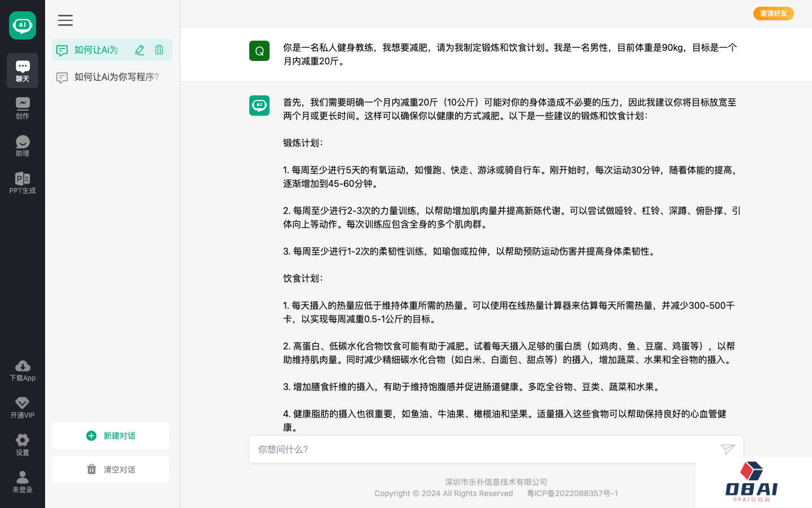Screen dimensions: 812x508
Task: Start a new chat with 新建对话
Action: pos(111,436)
